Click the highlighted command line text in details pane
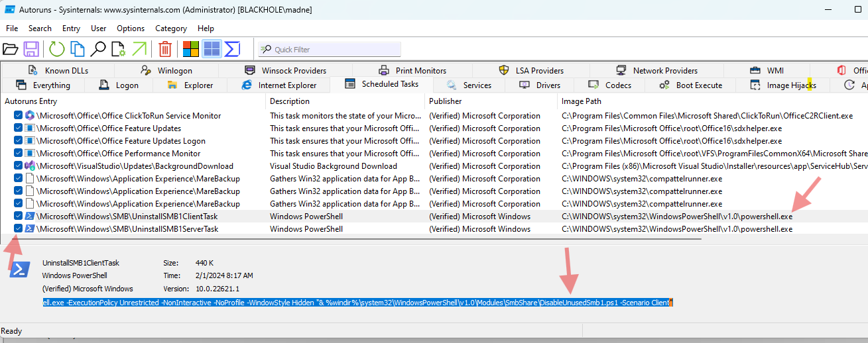Screen dimensions: 868x343 357,303
